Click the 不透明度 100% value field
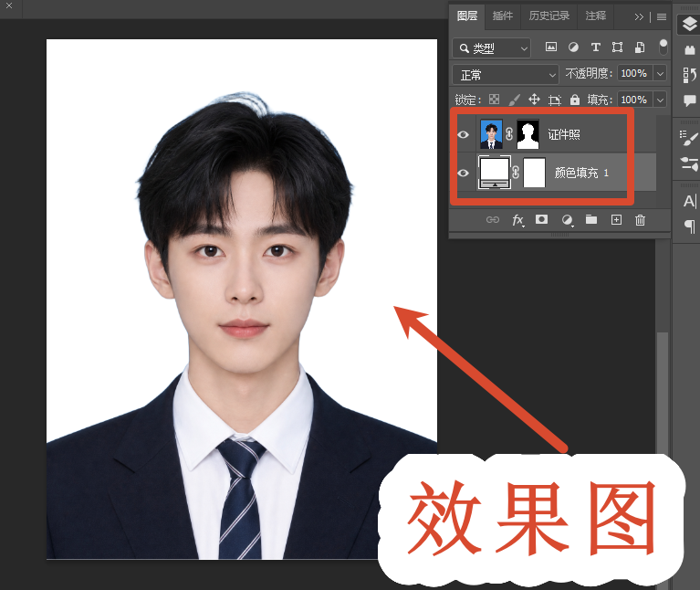 tap(634, 73)
